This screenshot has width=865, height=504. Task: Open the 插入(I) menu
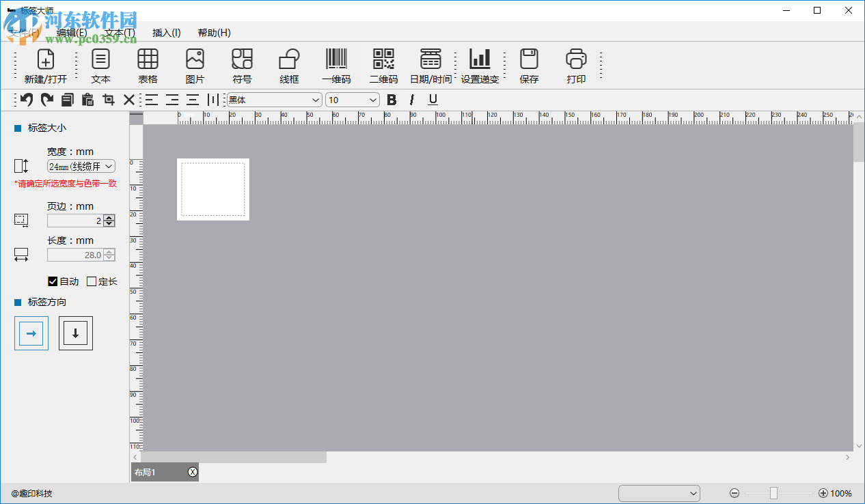coord(166,33)
